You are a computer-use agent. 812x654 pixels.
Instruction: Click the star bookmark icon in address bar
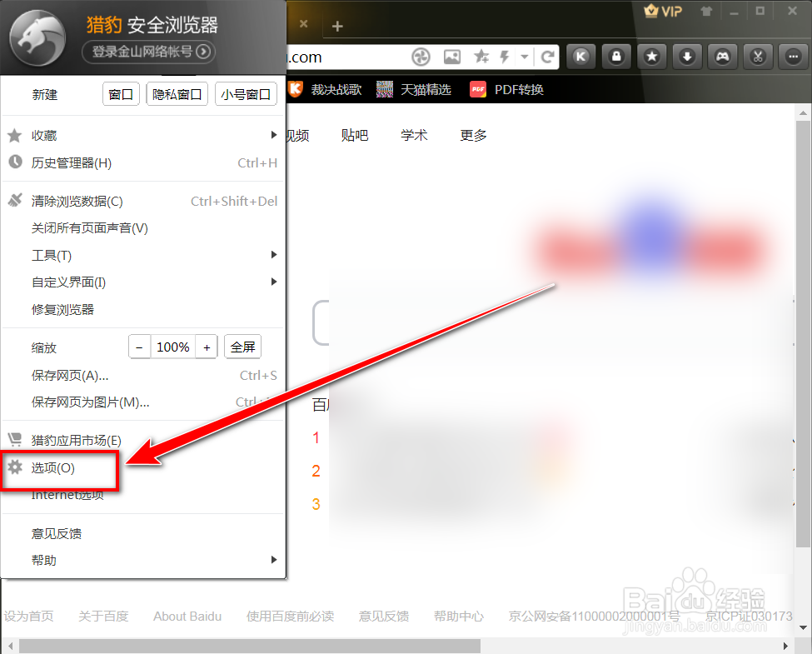481,57
